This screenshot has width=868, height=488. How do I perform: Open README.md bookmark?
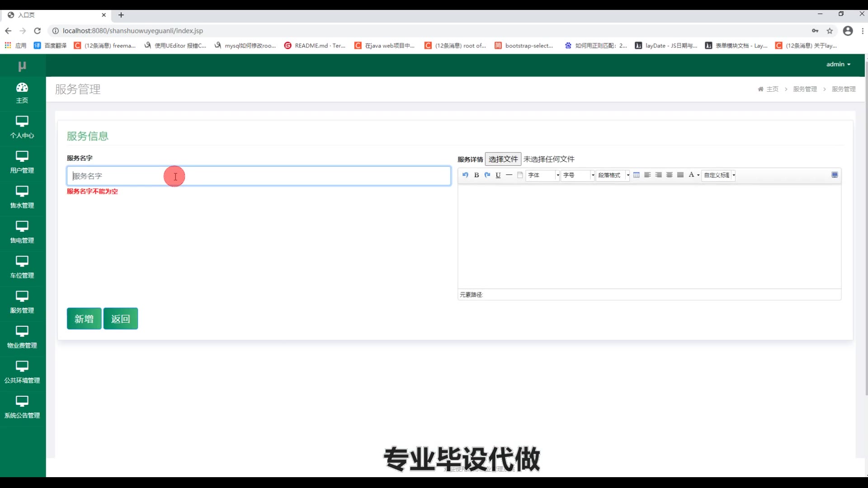315,46
